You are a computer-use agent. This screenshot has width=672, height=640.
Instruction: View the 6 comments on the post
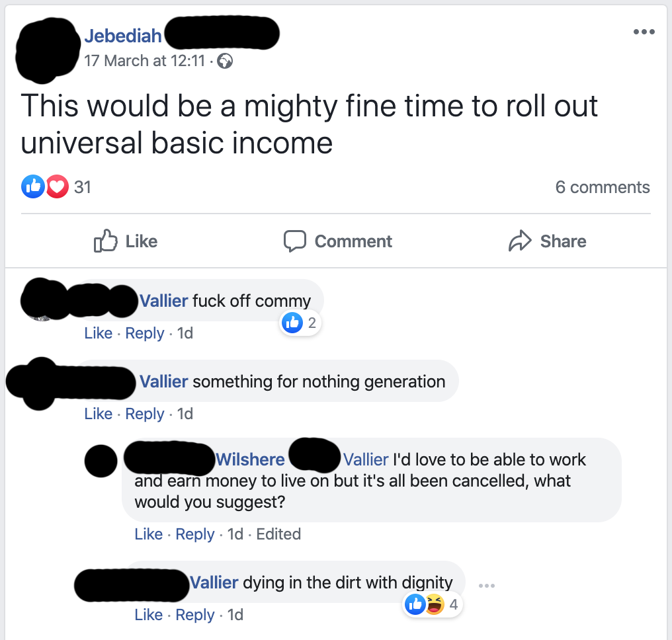(x=603, y=186)
